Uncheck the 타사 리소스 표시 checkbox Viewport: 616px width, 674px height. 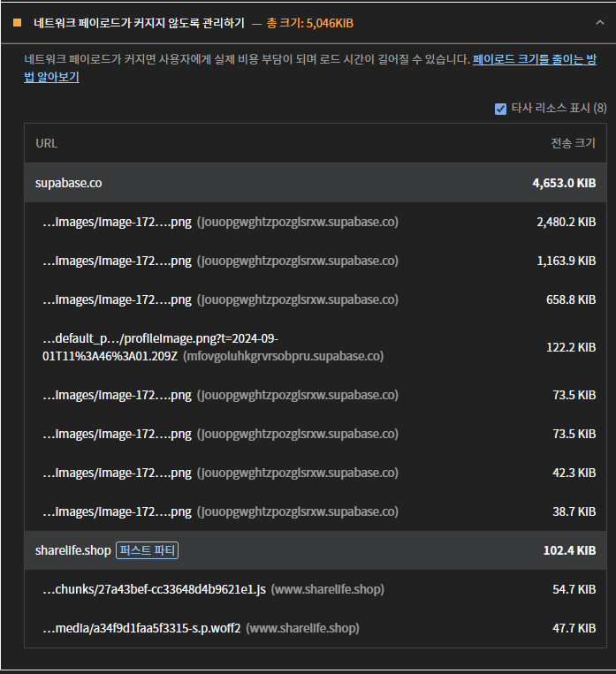coord(500,109)
